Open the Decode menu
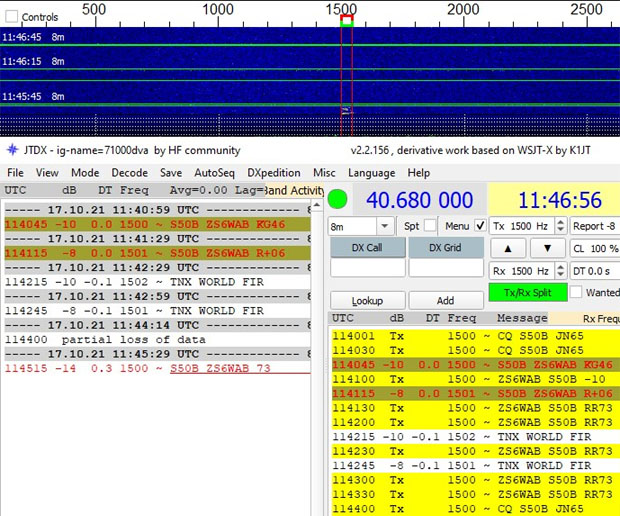Viewport: 620px width, 516px height. pyautogui.click(x=130, y=173)
